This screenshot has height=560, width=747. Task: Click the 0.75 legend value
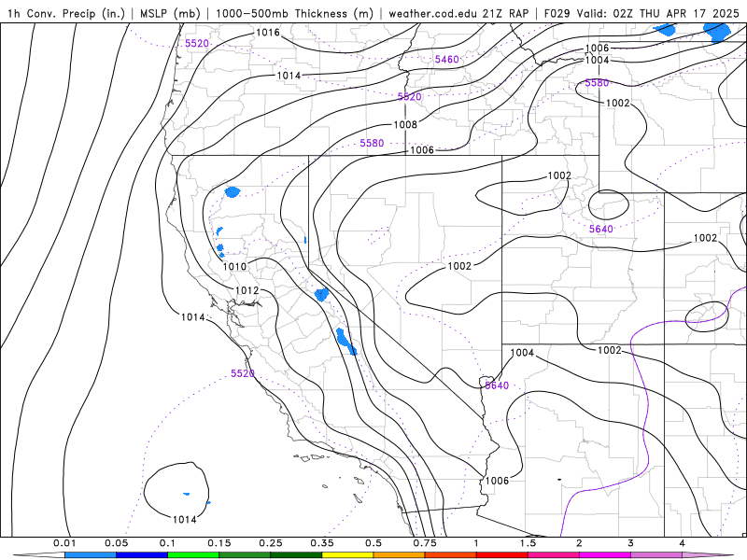point(425,543)
